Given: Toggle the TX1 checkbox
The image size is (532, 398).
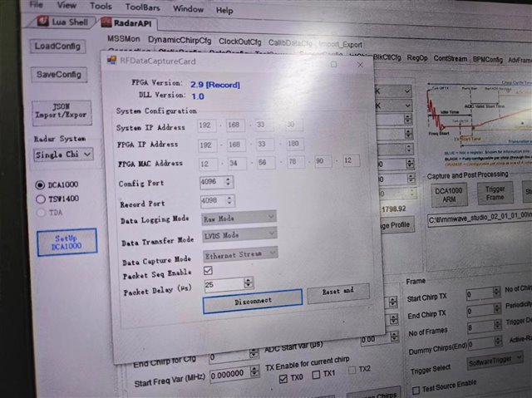Looking at the screenshot, I should pos(316,375).
